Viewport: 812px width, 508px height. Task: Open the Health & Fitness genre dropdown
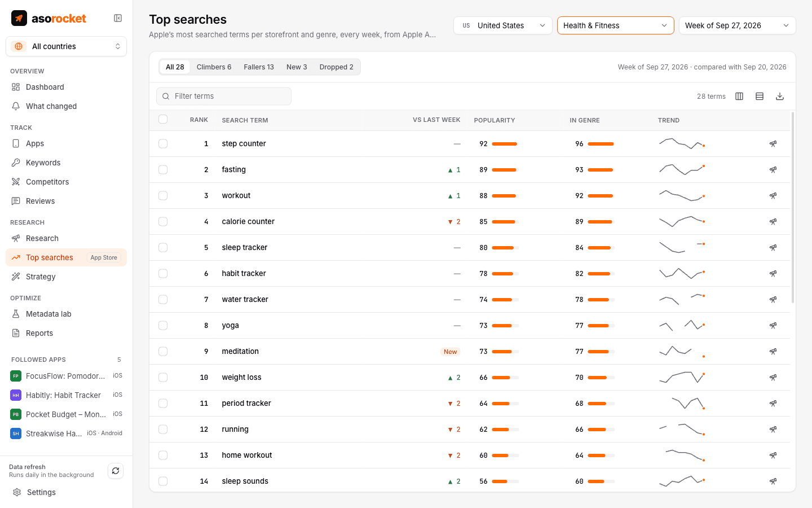pyautogui.click(x=616, y=25)
